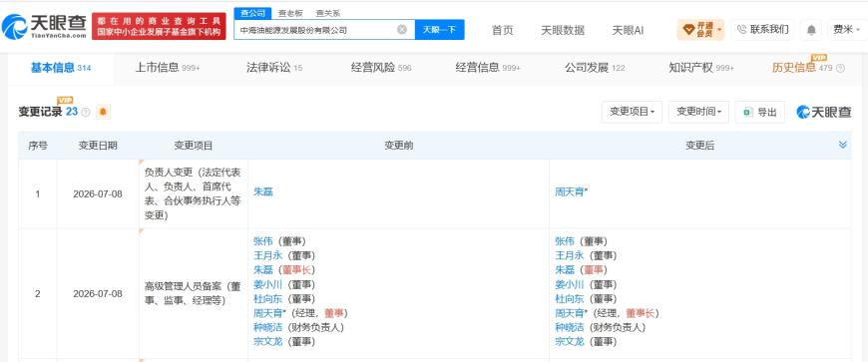Click the 联系我们 button

tap(763, 30)
